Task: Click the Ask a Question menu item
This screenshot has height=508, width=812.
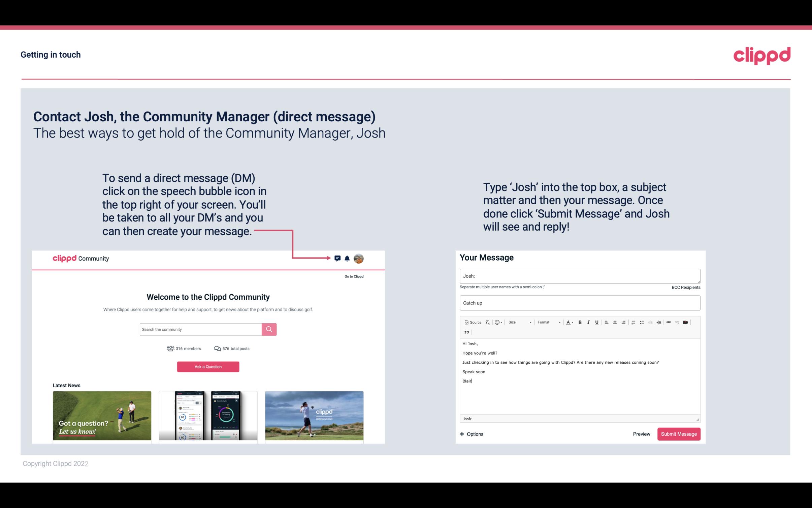Action: pyautogui.click(x=208, y=366)
